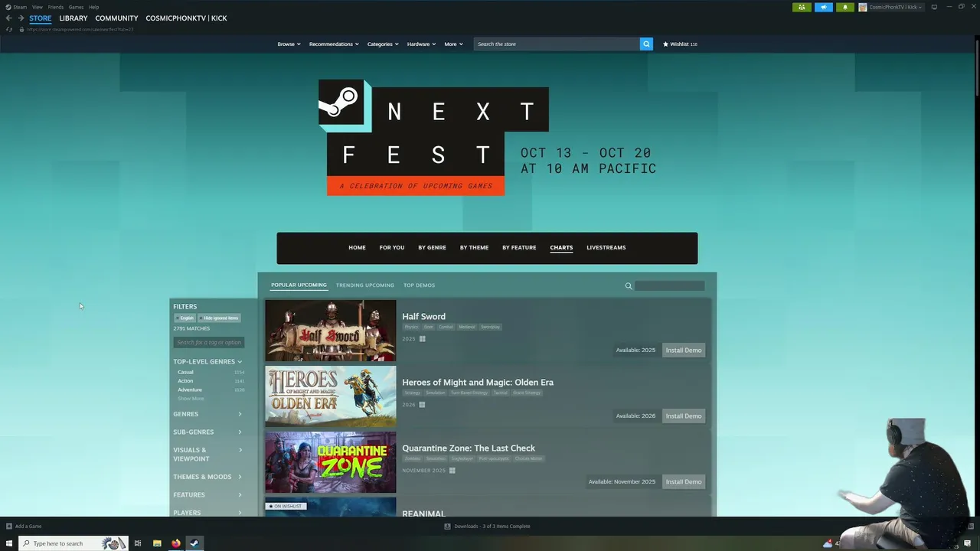Click the weather icon in system tray
The height and width of the screenshot is (551, 980).
click(828, 543)
